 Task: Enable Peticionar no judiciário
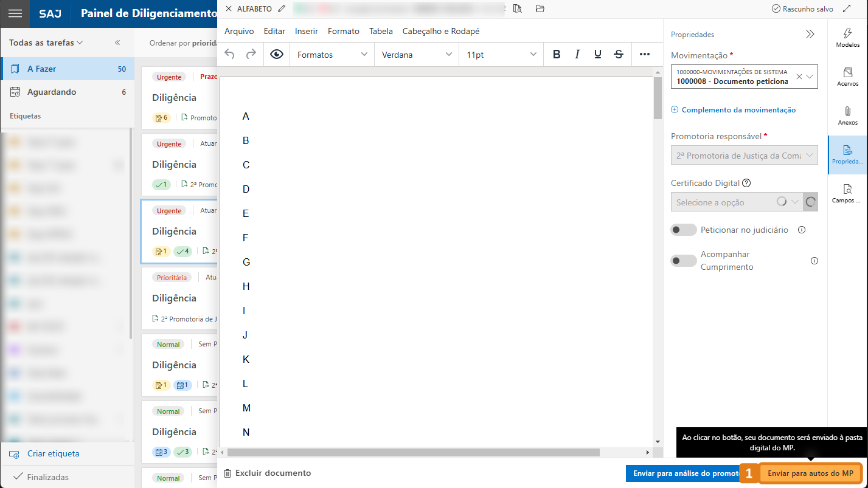click(683, 230)
